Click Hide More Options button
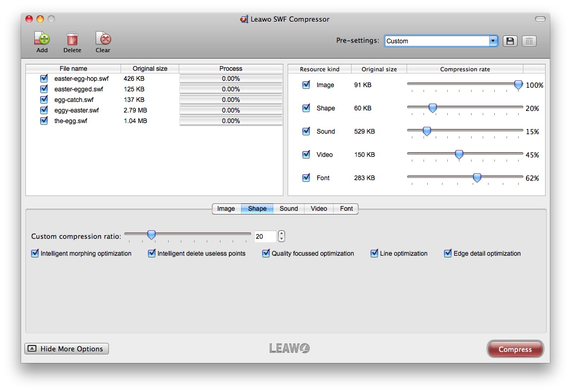The width and height of the screenshot is (571, 392). [x=67, y=349]
